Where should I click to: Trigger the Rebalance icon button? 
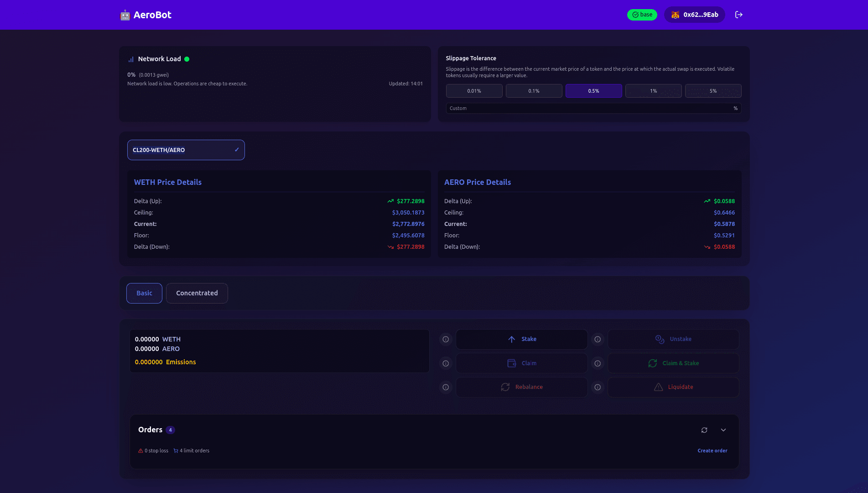point(505,387)
